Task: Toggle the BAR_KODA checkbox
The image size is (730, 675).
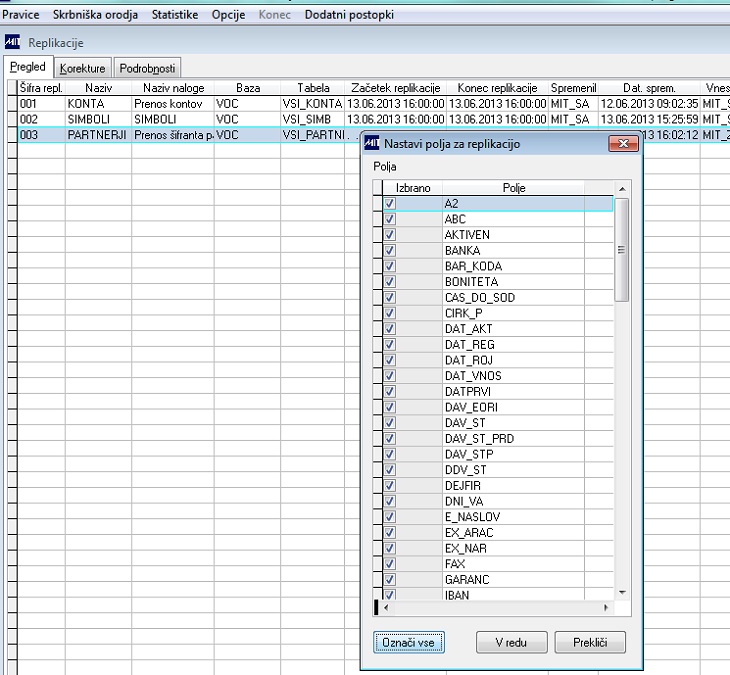Action: [390, 266]
